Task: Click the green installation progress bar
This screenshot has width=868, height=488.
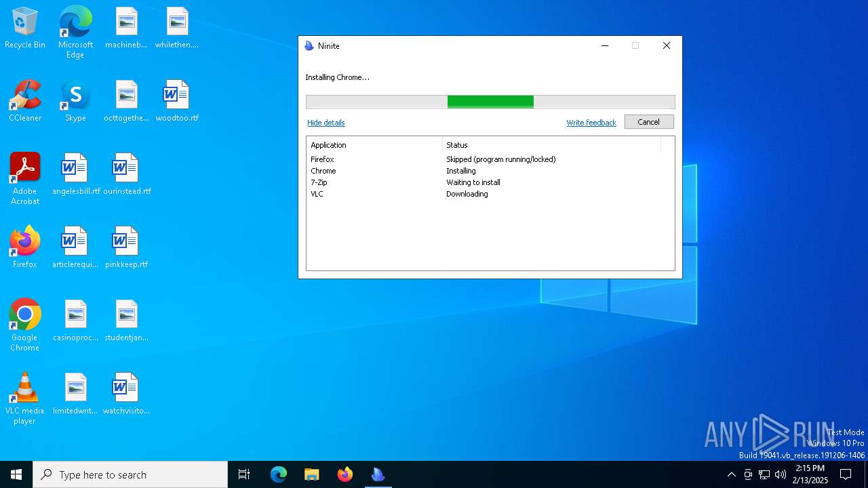Action: (490, 102)
